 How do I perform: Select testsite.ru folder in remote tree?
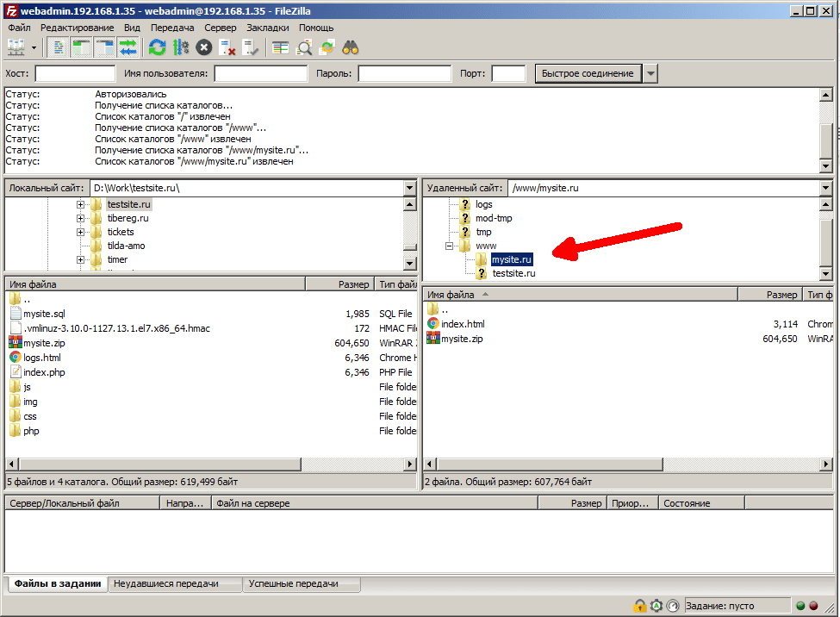click(x=513, y=273)
